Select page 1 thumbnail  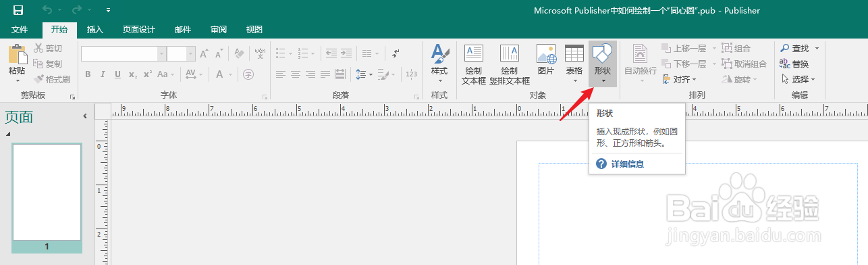47,193
